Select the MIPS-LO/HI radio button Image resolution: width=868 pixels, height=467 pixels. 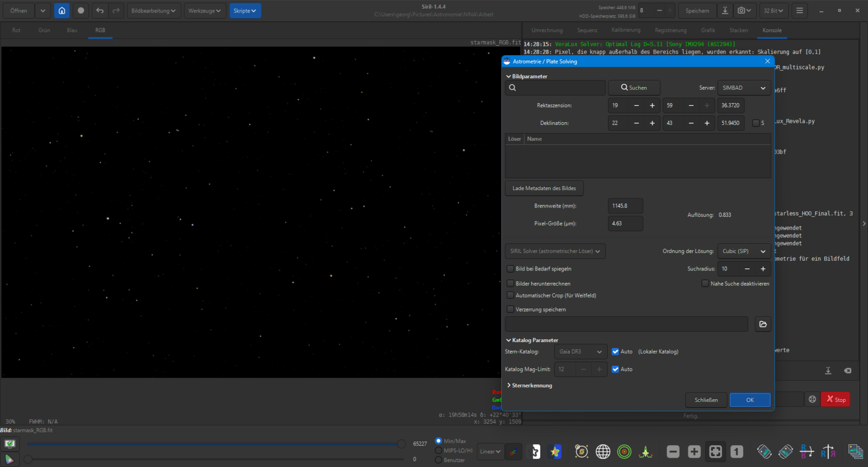[x=438, y=451]
